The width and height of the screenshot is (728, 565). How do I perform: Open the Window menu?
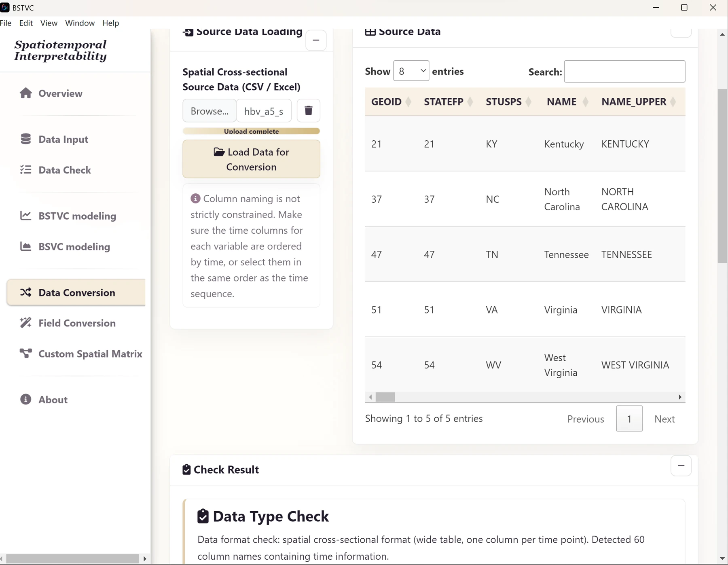pos(80,23)
